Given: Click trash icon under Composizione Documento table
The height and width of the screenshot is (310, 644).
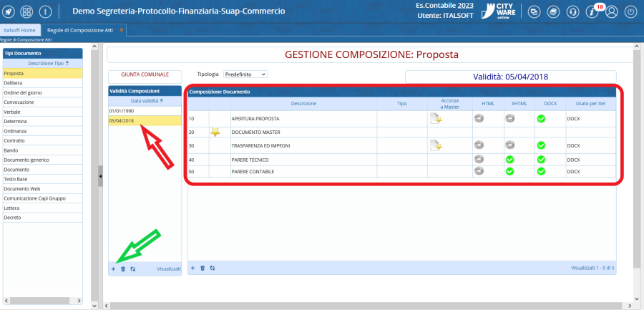Looking at the screenshot, I should (x=203, y=268).
